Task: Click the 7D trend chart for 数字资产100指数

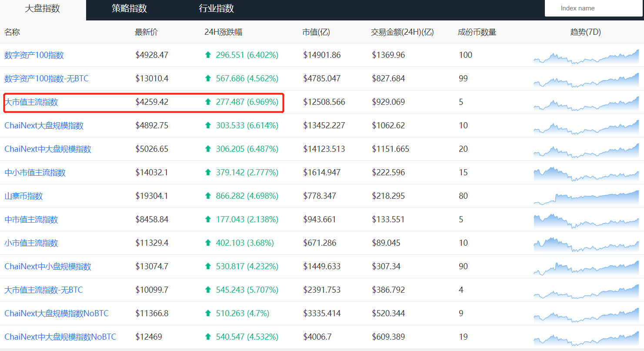Action: tap(586, 57)
